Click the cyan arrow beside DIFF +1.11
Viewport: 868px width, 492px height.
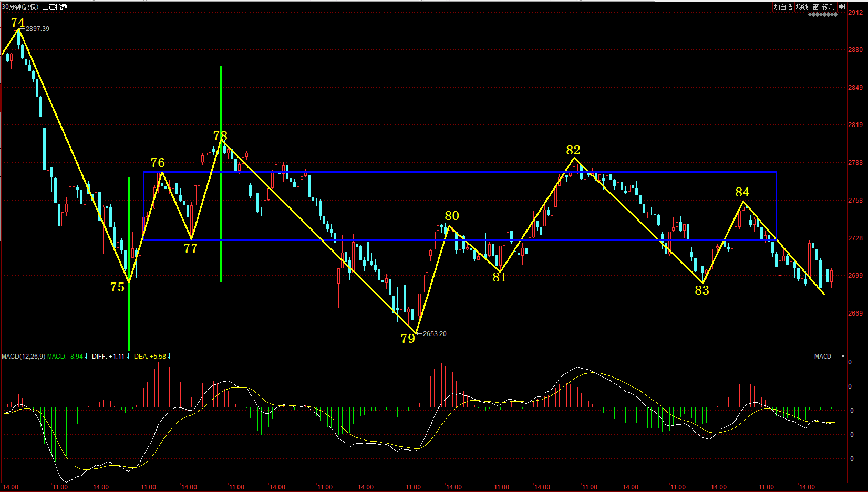coord(128,357)
